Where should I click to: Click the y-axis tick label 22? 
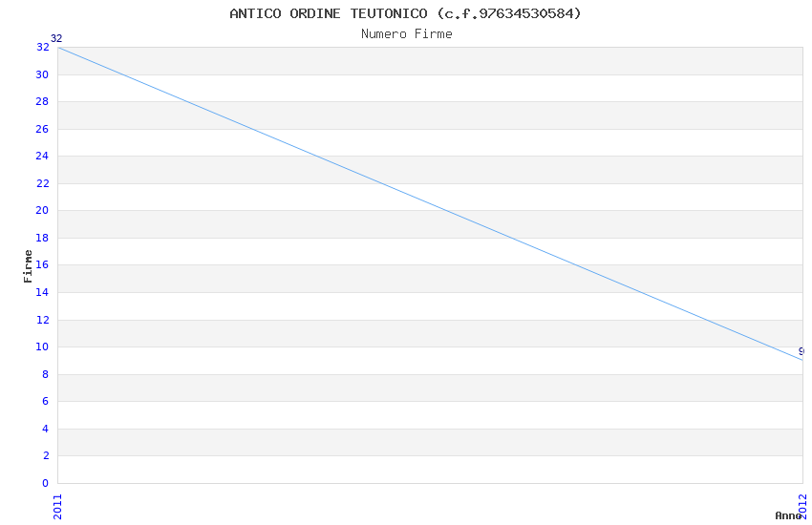42,183
